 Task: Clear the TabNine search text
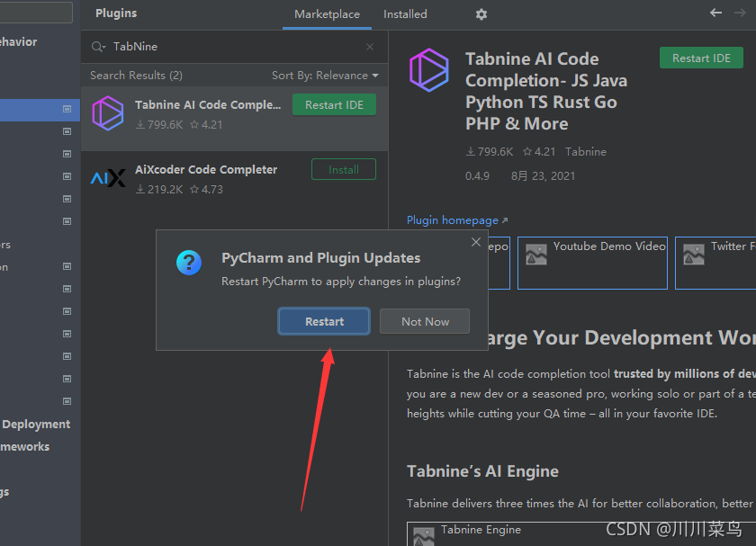pyautogui.click(x=370, y=47)
